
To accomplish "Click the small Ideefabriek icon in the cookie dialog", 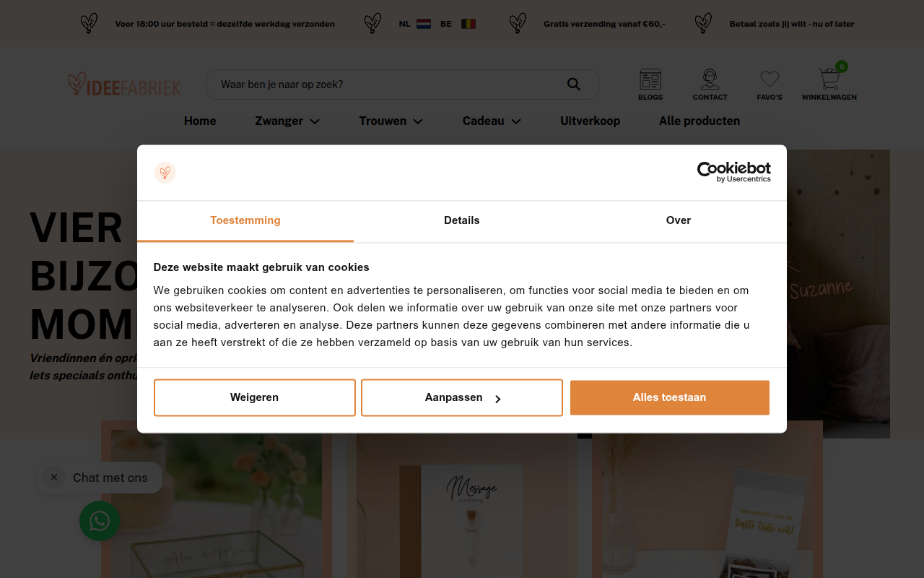I will 165,173.
